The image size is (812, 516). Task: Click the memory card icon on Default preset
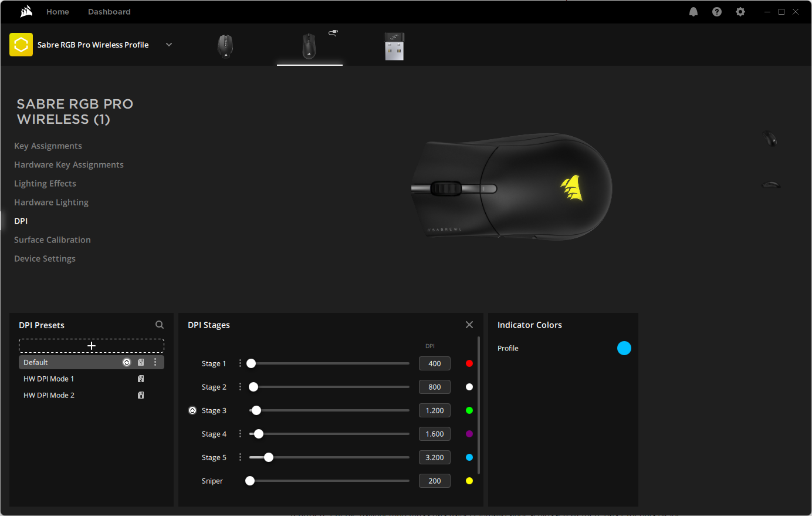(141, 362)
